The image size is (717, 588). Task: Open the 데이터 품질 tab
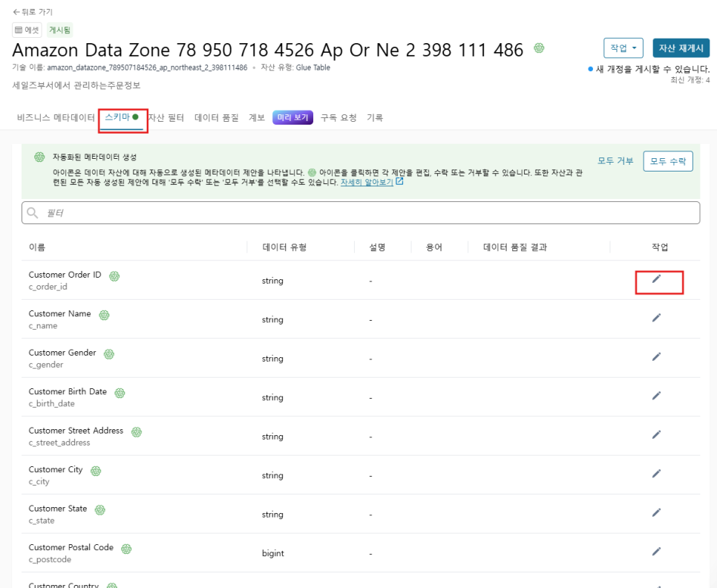point(216,117)
